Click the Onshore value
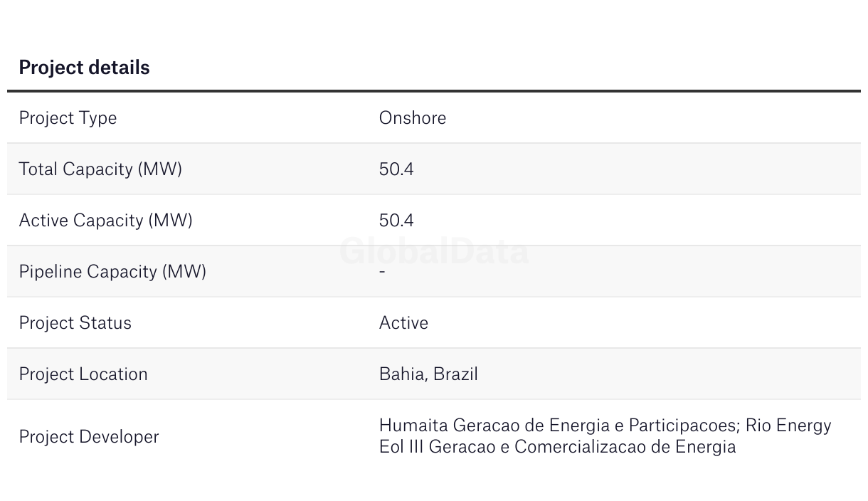Screen dimensions: 868x501 [413, 118]
